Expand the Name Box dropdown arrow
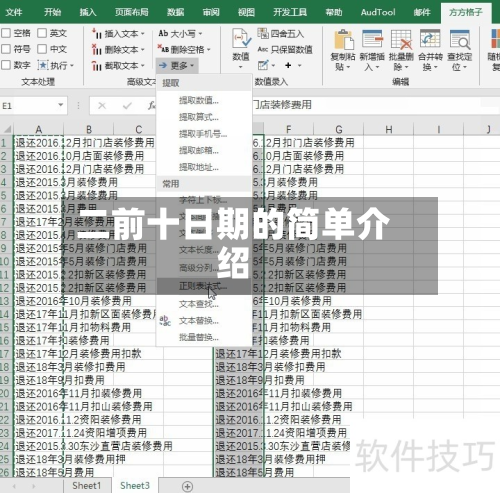500x493 pixels. pyautogui.click(x=61, y=105)
